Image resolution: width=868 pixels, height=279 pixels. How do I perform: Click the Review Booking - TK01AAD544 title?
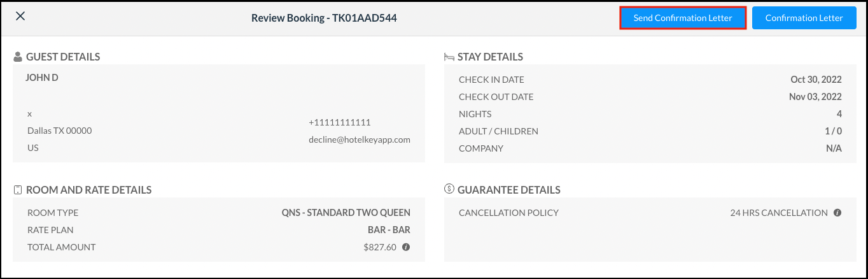point(324,18)
